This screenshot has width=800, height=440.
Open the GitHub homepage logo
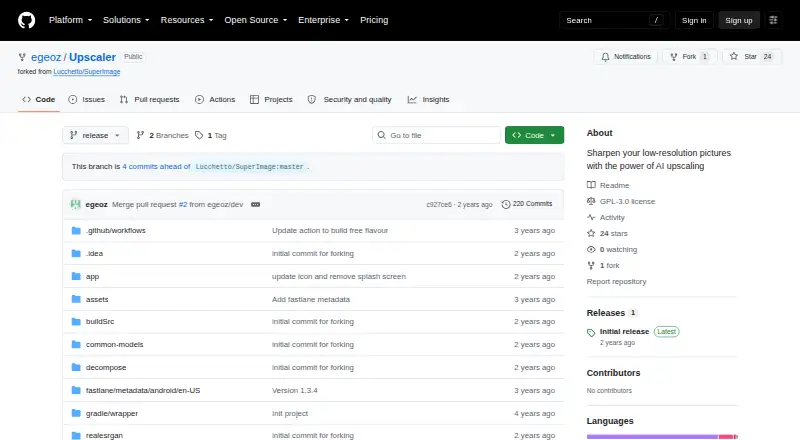click(x=27, y=20)
